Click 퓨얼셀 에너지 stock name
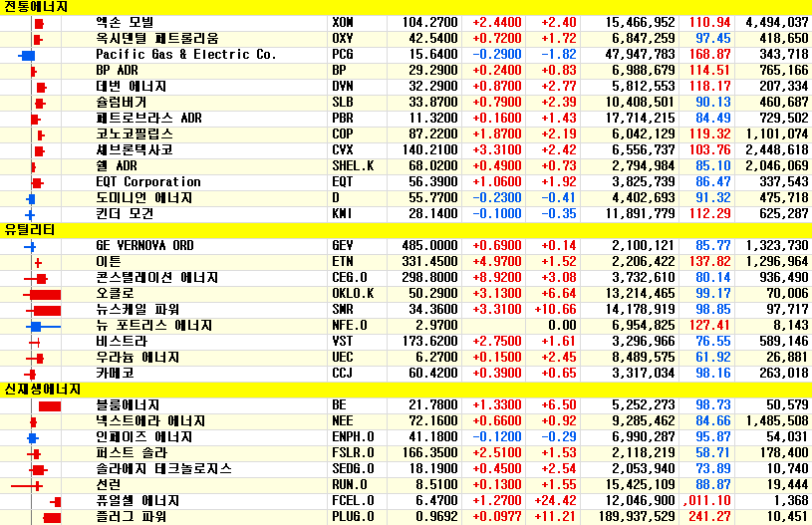Image resolution: width=812 pixels, height=525 pixels. click(x=137, y=501)
